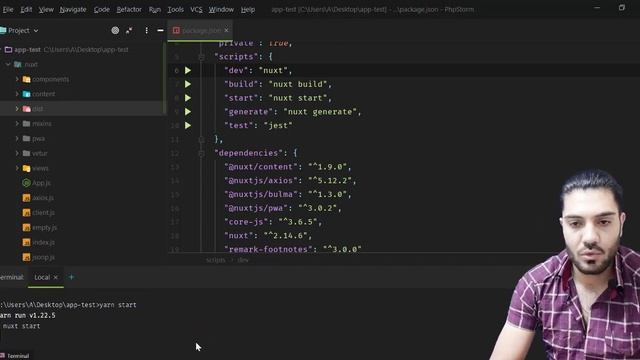Open the Run menu
This screenshot has height=360, width=640.
click(x=155, y=9)
